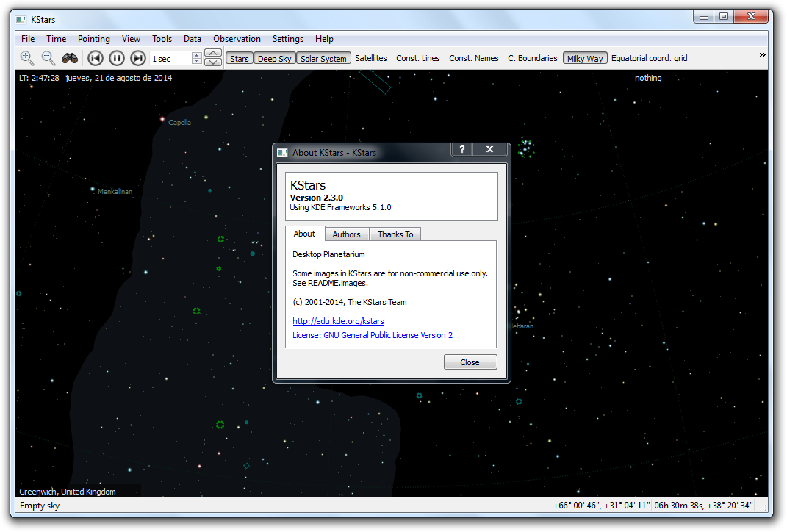Open Find Object binoculars tool

pyautogui.click(x=70, y=58)
